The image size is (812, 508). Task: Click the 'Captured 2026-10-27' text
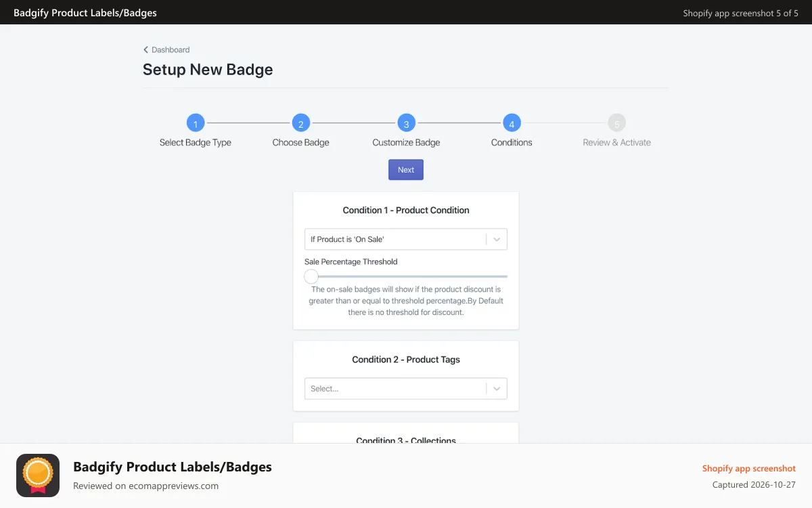pos(754,485)
